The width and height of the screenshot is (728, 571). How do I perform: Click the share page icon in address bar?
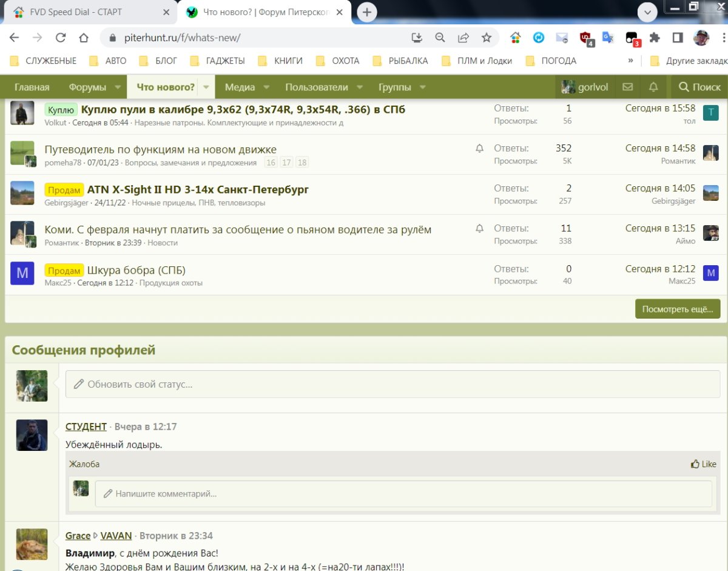(463, 38)
